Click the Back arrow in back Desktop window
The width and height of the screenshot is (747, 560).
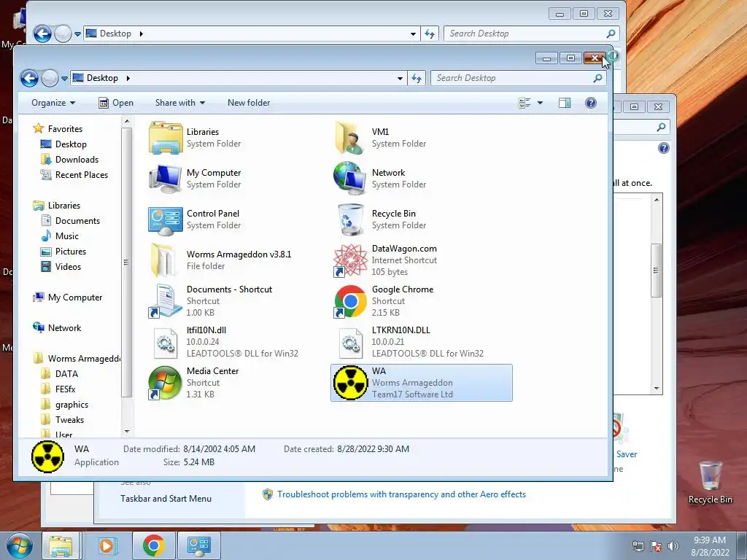click(x=42, y=34)
